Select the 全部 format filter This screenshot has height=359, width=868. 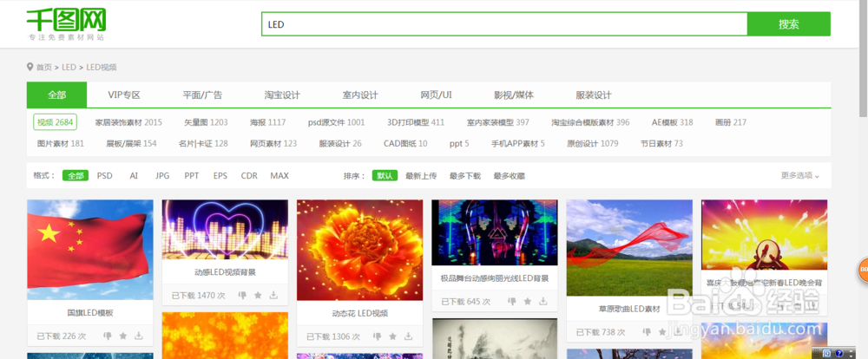click(76, 176)
